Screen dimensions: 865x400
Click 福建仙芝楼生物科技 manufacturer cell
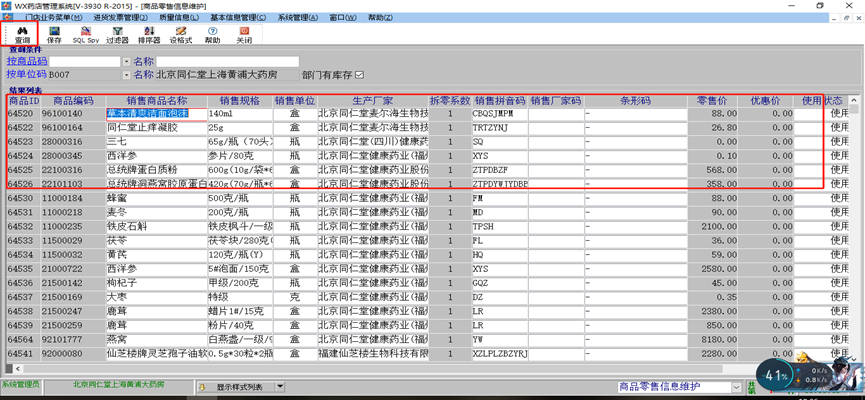tap(373, 353)
